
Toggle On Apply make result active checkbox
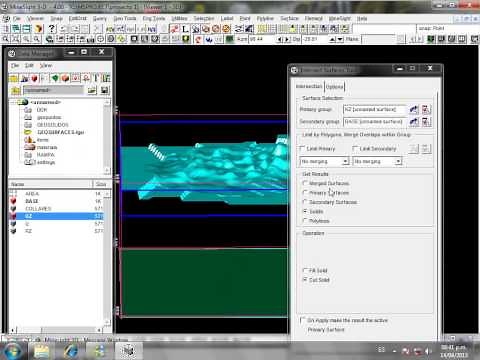click(x=303, y=320)
